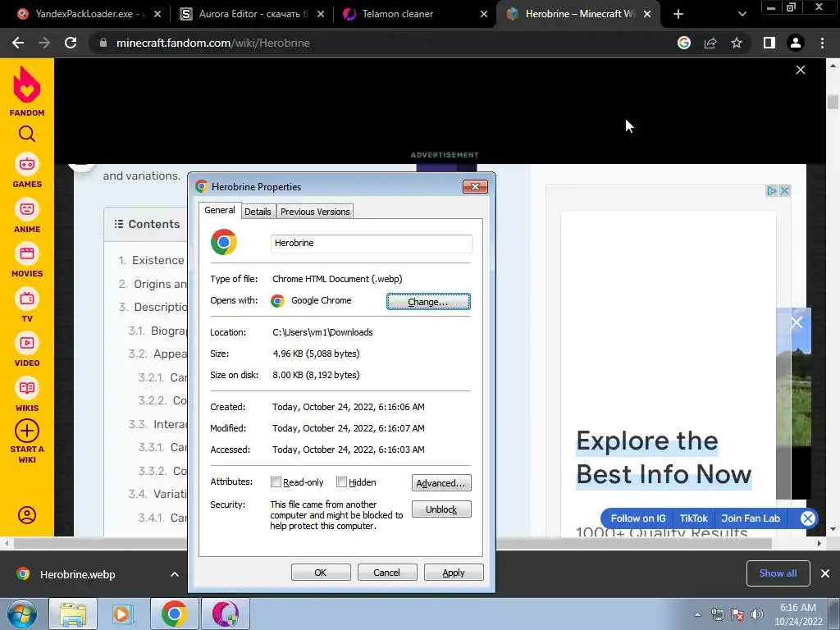Open Telamon cleaner taskbar icon
Image resolution: width=840 pixels, height=630 pixels.
point(226,614)
